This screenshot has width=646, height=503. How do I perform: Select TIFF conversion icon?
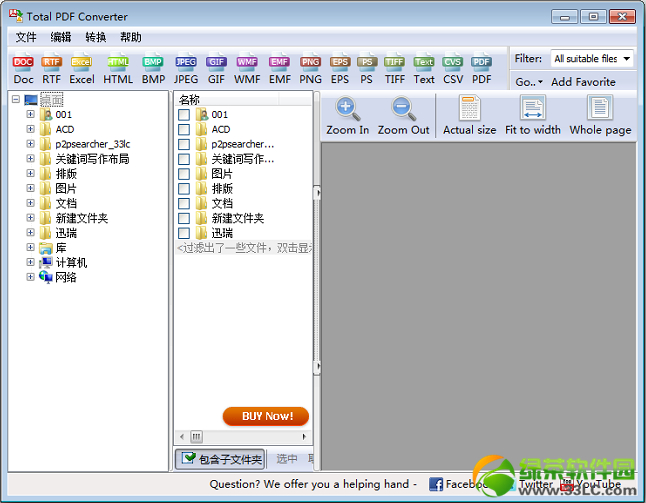(395, 69)
